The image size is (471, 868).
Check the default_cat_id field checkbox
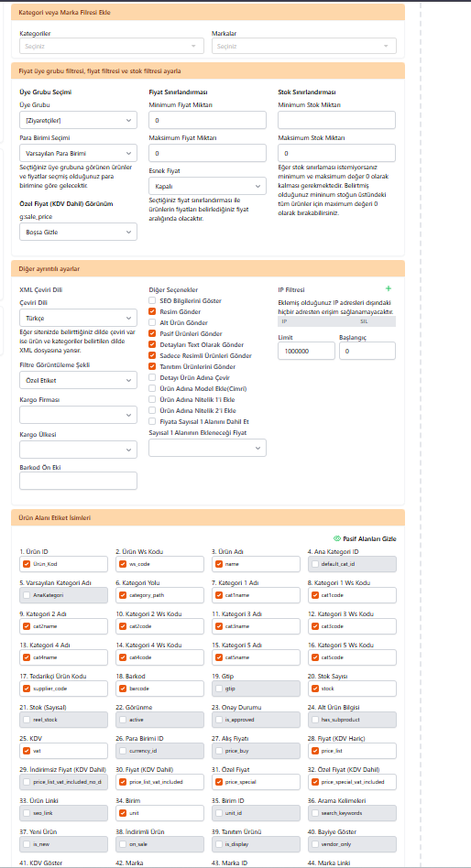(316, 564)
